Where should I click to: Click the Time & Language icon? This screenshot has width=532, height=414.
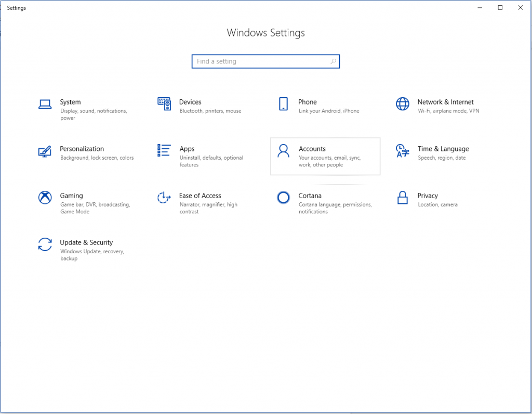[x=403, y=151]
